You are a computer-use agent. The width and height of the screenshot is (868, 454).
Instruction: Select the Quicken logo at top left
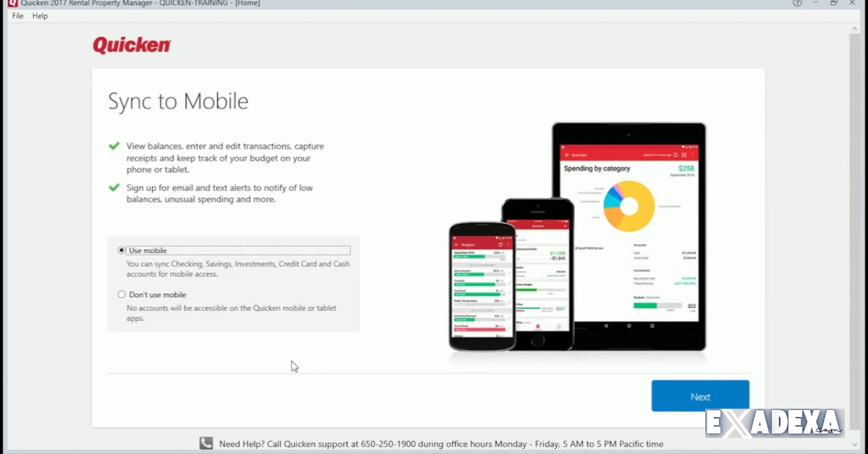(x=132, y=45)
